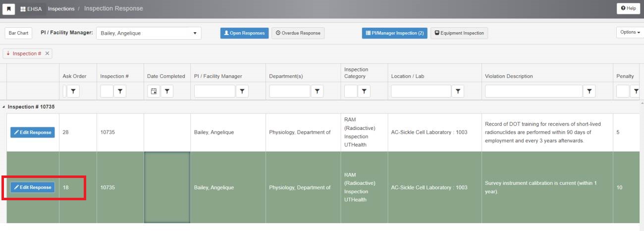The height and width of the screenshot is (231, 644).
Task: Expand the Options dropdown menu
Action: click(x=630, y=32)
